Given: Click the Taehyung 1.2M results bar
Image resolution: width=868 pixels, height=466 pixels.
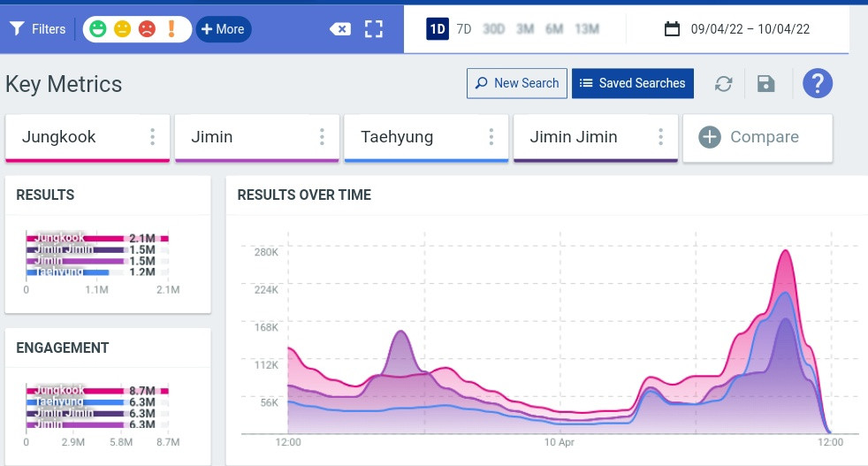Looking at the screenshot, I should tap(67, 272).
